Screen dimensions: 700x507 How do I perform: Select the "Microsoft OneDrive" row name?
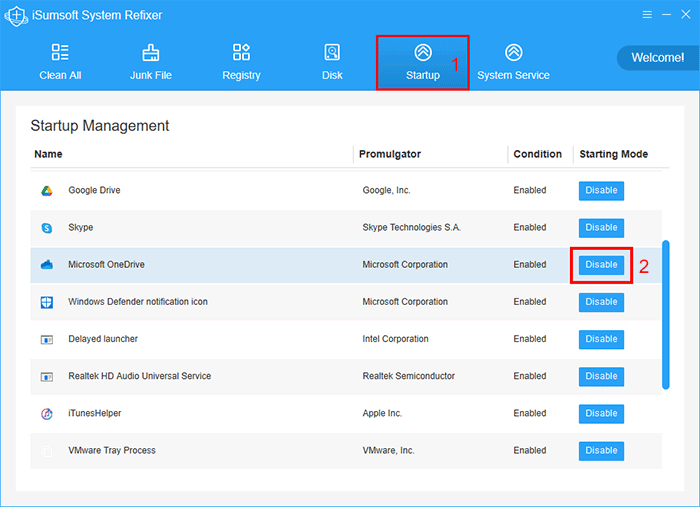coord(106,265)
